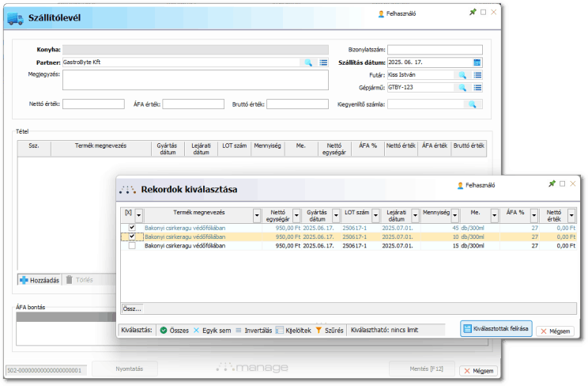
Task: Click into the Megjegyzés text area
Action: 195,79
